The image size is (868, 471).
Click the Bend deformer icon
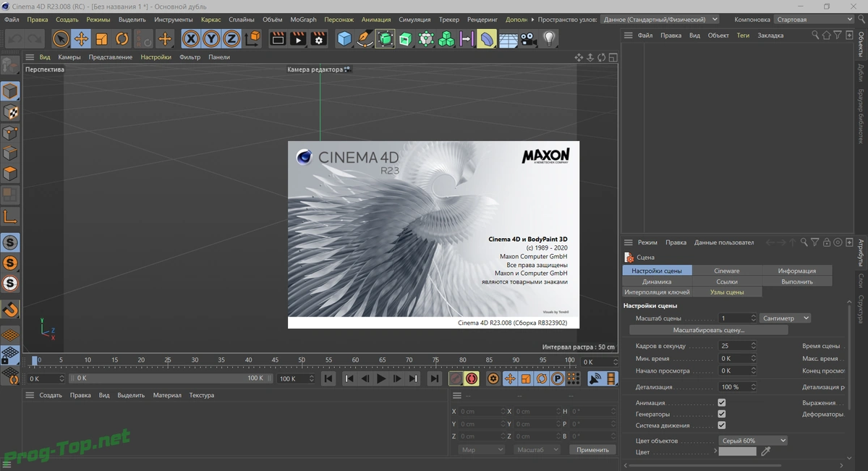point(487,38)
